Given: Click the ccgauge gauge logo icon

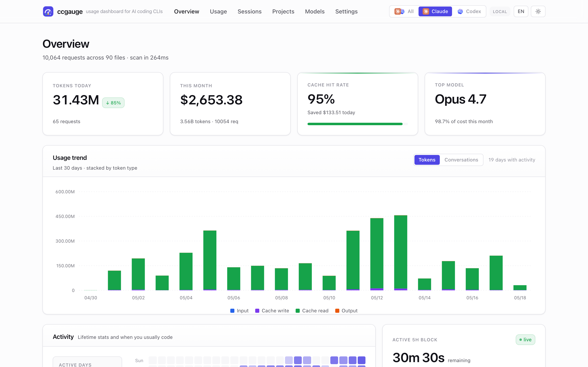Looking at the screenshot, I should point(48,11).
